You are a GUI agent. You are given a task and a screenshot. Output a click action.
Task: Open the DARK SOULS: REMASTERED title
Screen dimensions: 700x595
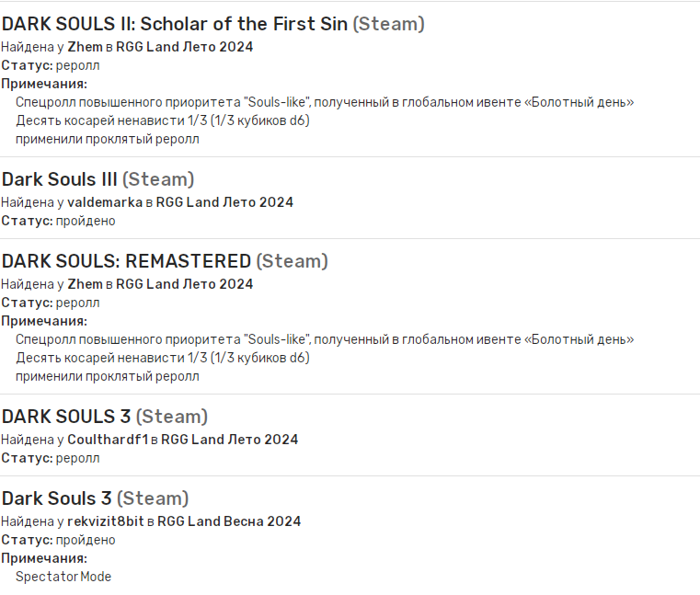tap(126, 261)
